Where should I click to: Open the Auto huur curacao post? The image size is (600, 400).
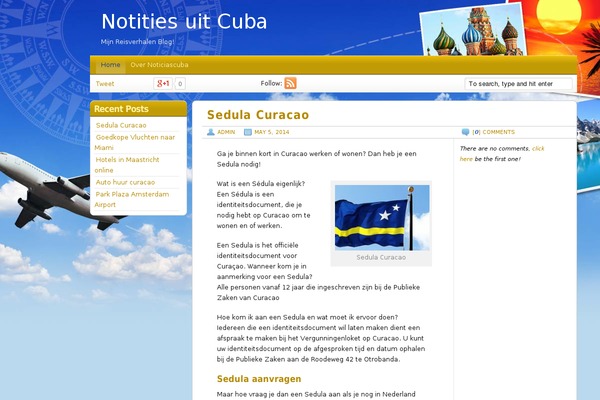click(125, 182)
